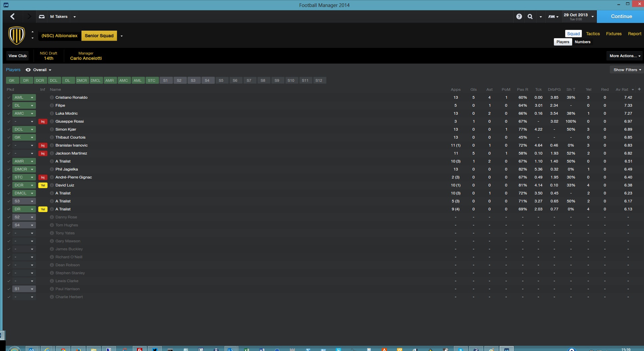Open the More Actions dropdown

point(625,56)
